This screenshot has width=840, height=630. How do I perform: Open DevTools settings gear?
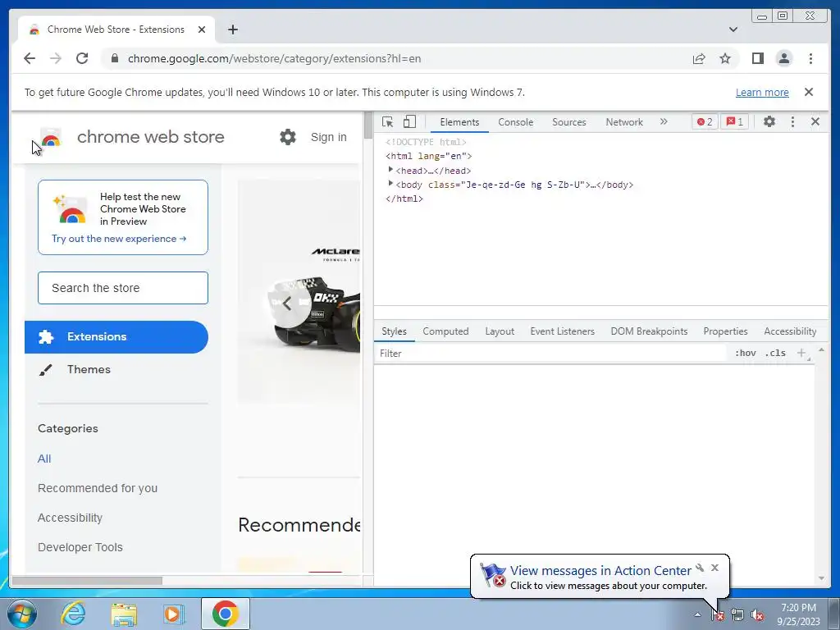click(x=769, y=121)
